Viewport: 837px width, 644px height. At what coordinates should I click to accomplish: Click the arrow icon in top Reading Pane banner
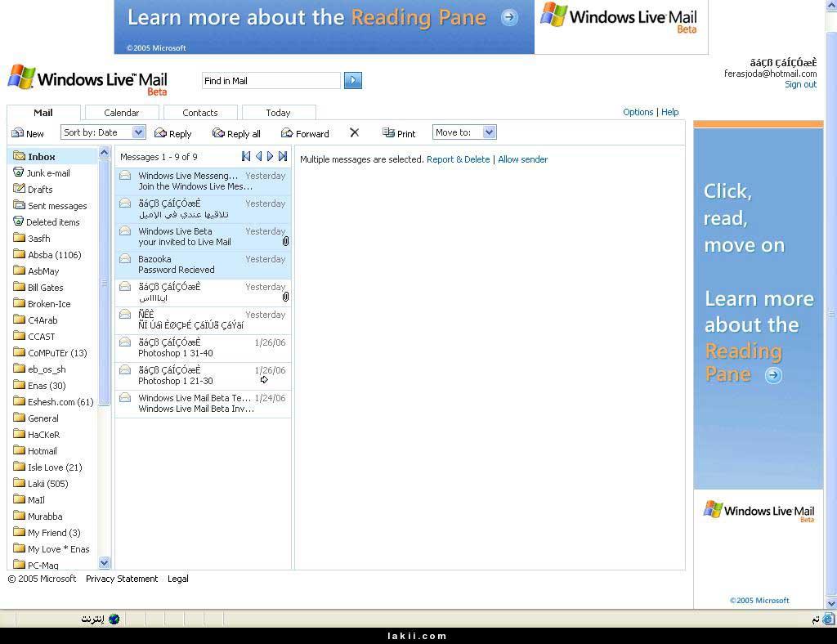click(x=509, y=18)
